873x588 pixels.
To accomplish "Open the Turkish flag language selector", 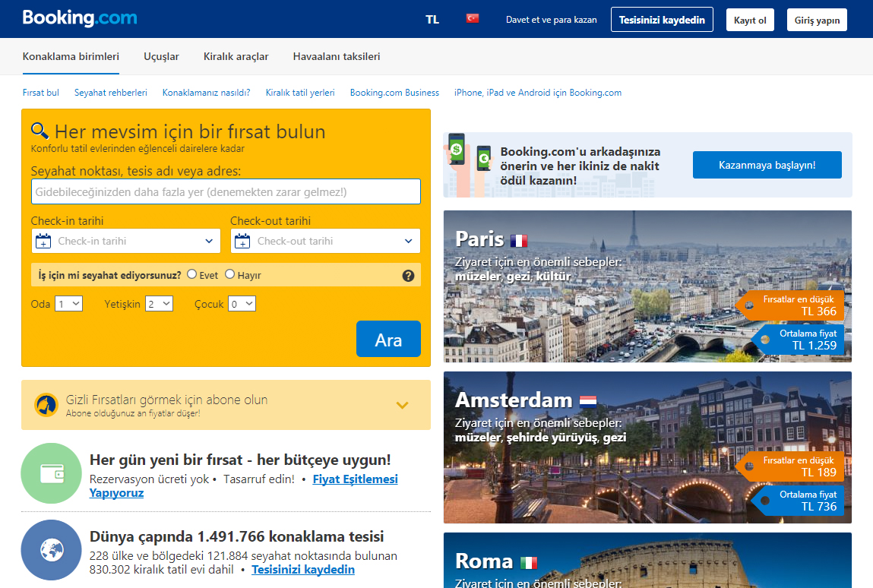I will click(x=472, y=18).
